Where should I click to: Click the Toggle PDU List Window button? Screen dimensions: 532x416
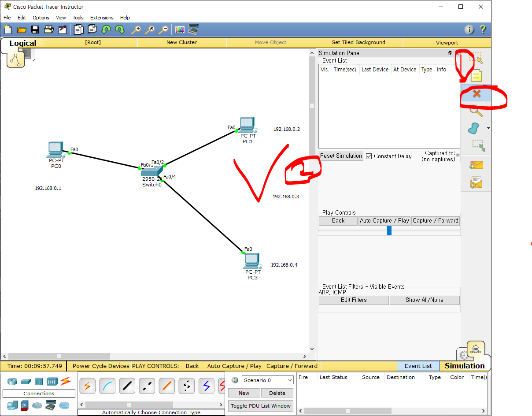point(261,406)
